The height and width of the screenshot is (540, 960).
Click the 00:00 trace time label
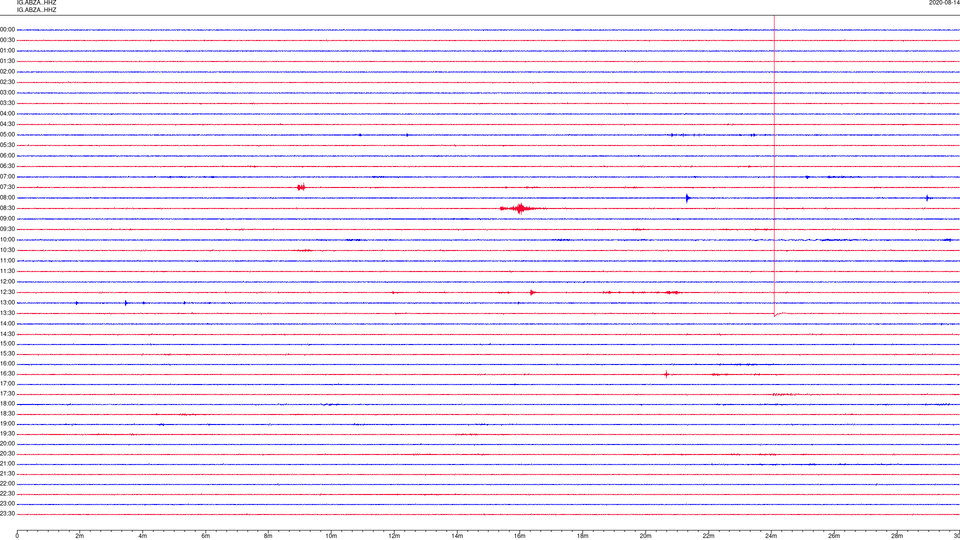[7, 29]
